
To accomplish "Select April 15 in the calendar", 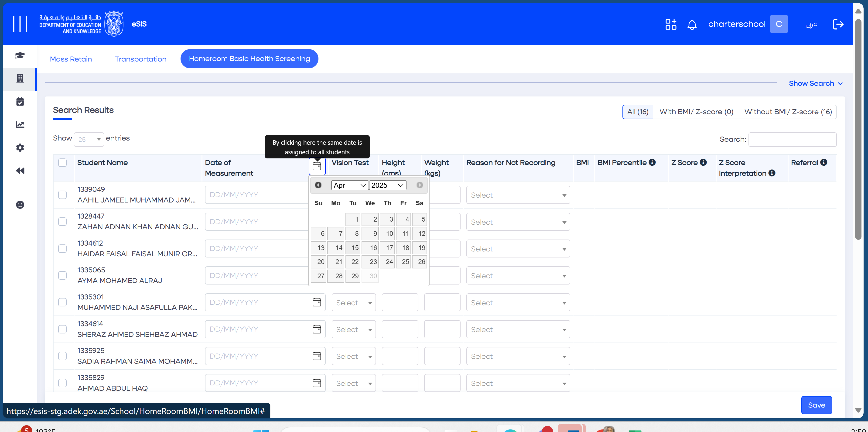I will click(353, 248).
